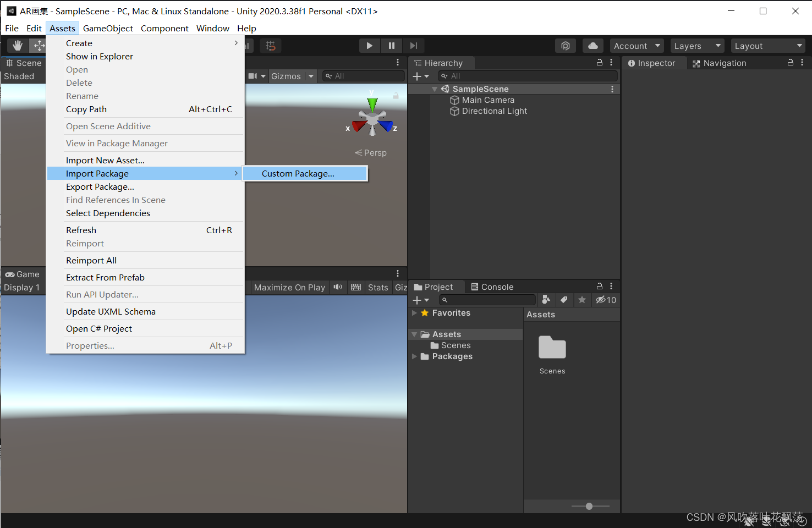Open the Unity cloud services icon
The width and height of the screenshot is (812, 528).
(592, 46)
